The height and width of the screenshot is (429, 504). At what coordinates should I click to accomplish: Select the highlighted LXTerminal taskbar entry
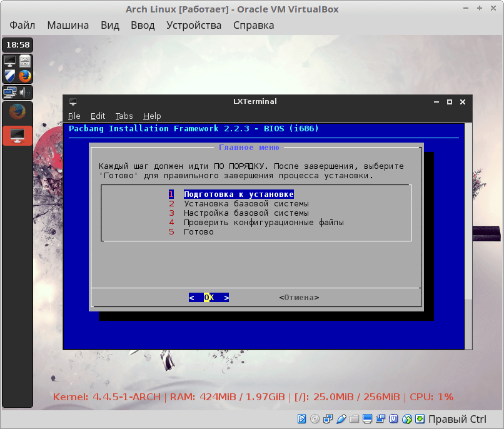click(18, 135)
